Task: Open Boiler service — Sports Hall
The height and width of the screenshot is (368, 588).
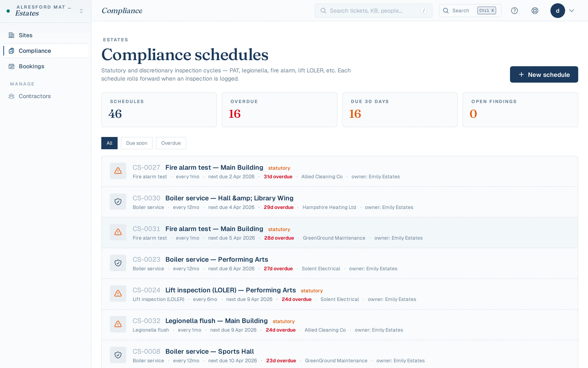Action: pyautogui.click(x=340, y=354)
